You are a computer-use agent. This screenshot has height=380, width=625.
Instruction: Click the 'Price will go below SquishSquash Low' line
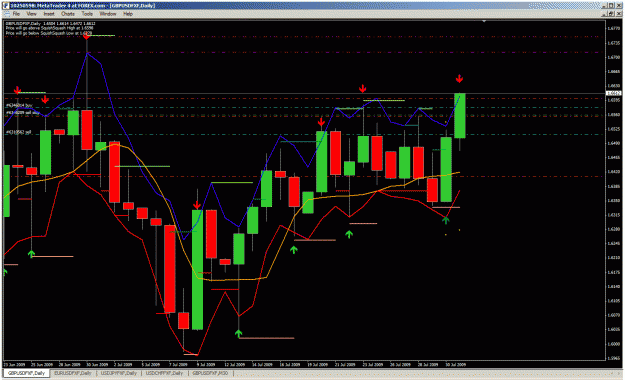point(49,33)
